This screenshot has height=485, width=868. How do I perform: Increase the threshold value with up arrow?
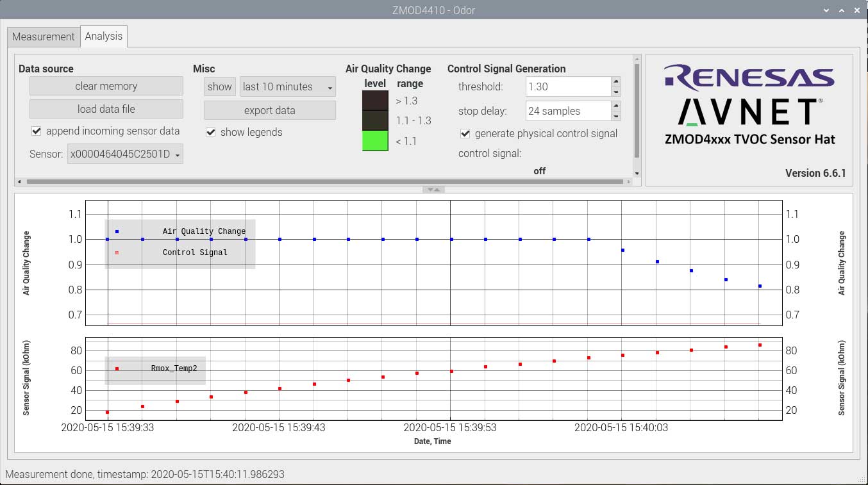(x=616, y=81)
